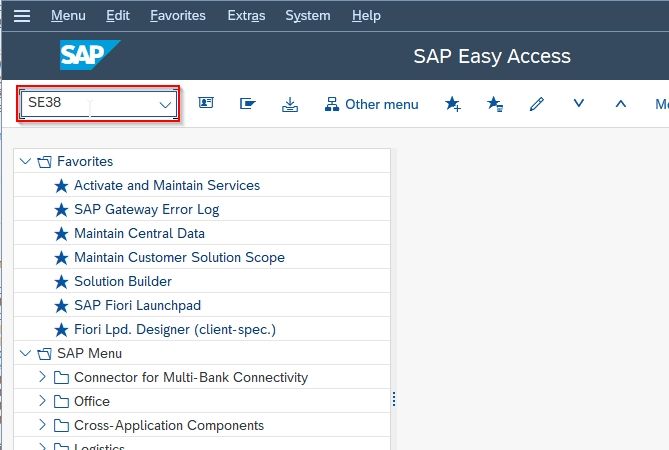Select the Favorites root label

[85, 162]
